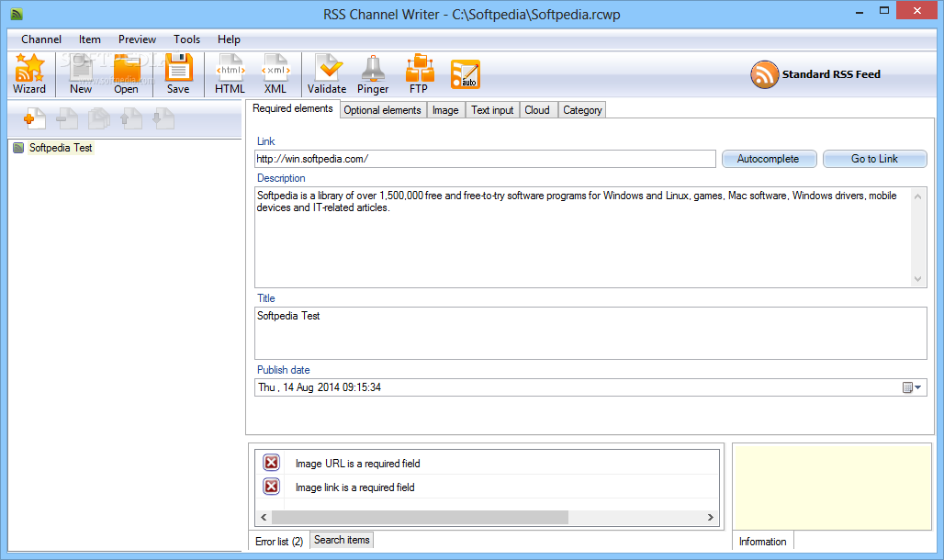Open the Tools menu
This screenshot has height=560, width=944.
pyautogui.click(x=186, y=39)
